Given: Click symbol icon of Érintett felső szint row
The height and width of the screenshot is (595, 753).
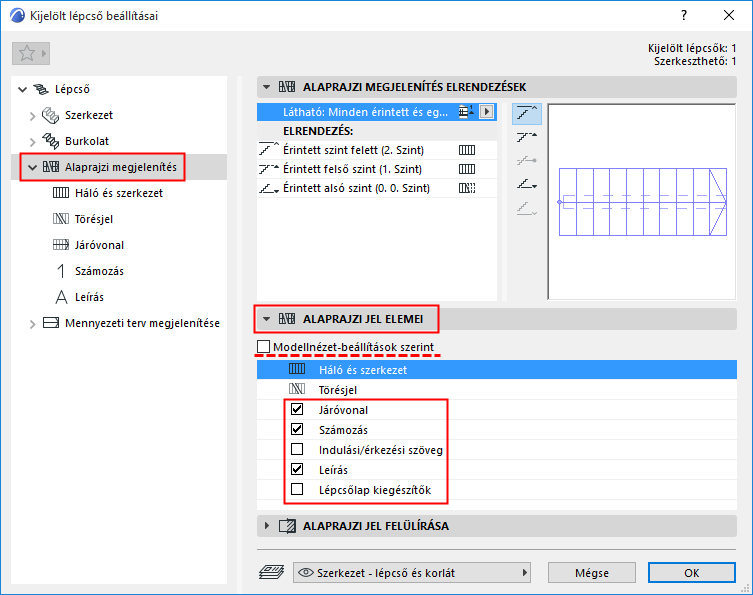Looking at the screenshot, I should pos(467,169).
